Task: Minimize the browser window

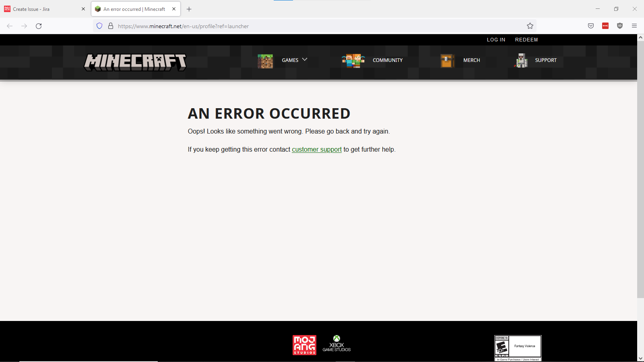Action: 598,9
